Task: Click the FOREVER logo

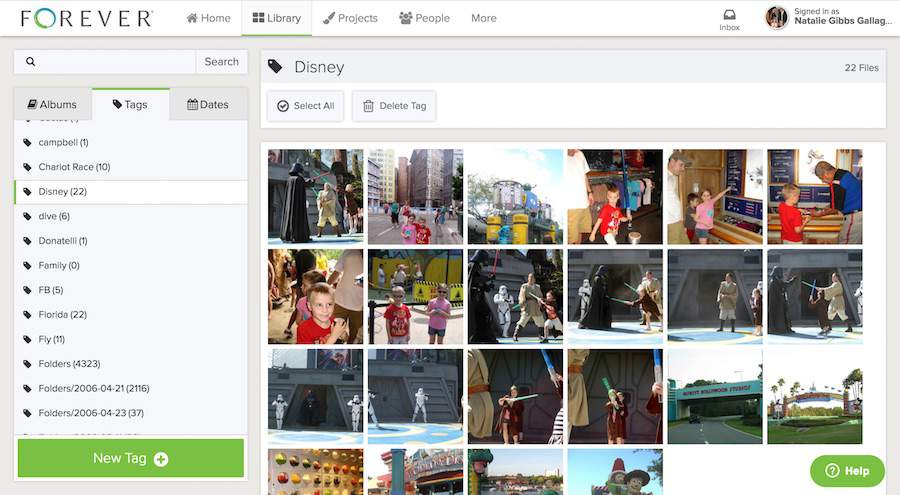Action: (87, 18)
